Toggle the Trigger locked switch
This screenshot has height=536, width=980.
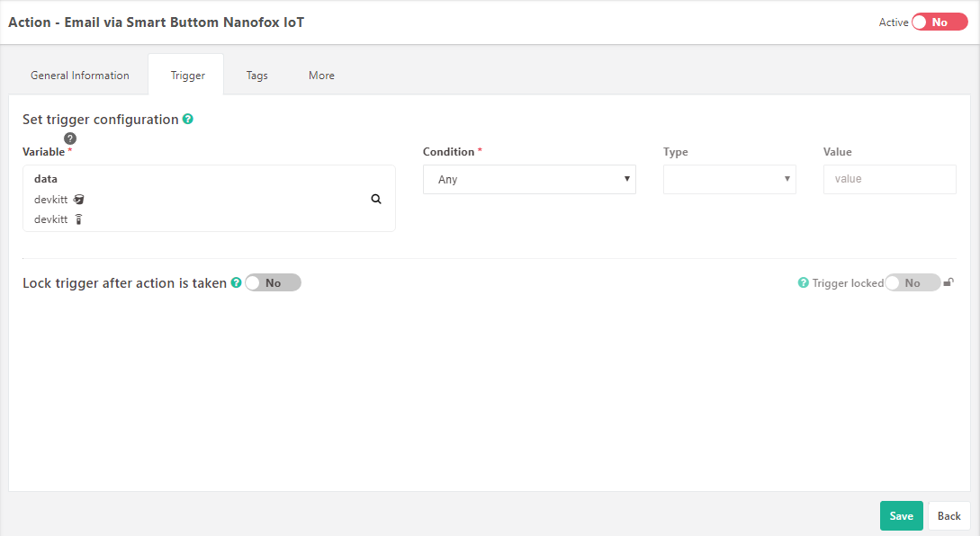point(913,283)
